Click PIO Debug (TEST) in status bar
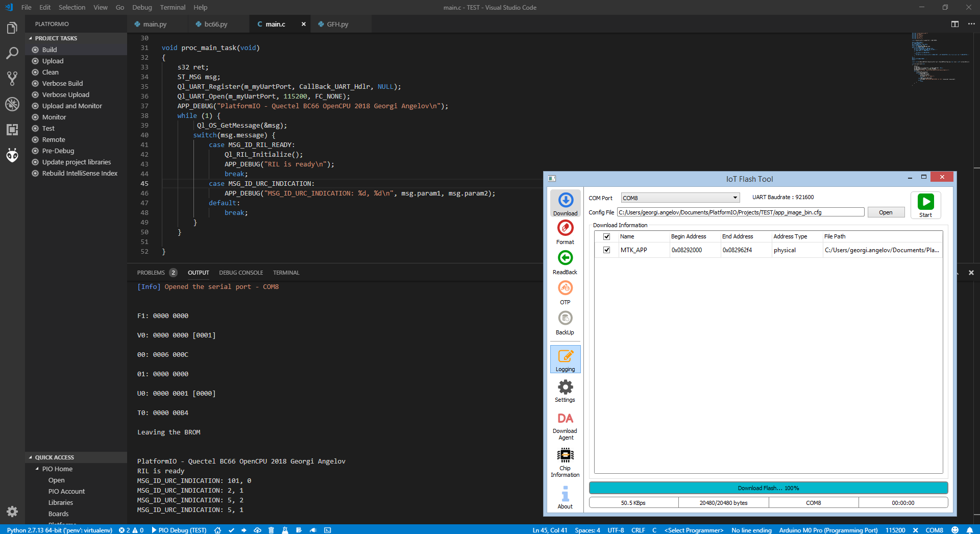980x534 pixels. tap(179, 530)
